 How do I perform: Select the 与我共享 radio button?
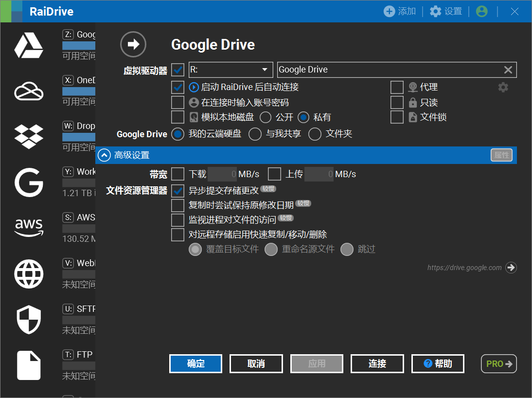[x=255, y=134]
